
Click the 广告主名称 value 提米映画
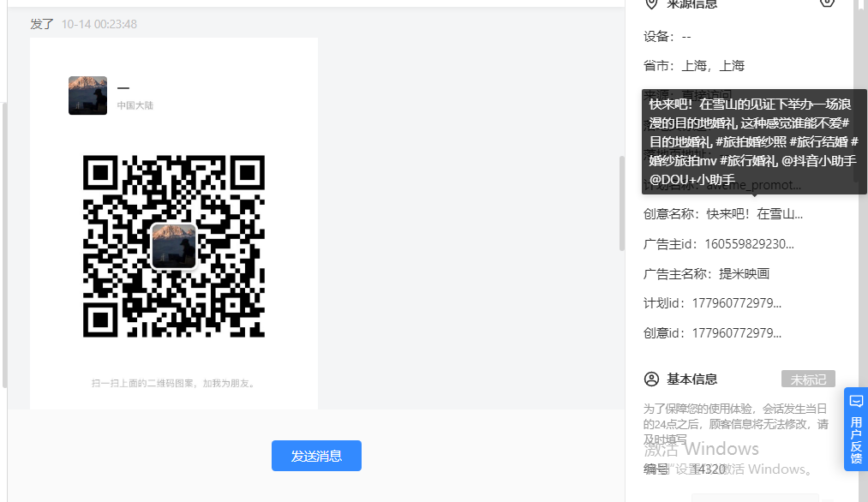[744, 274]
